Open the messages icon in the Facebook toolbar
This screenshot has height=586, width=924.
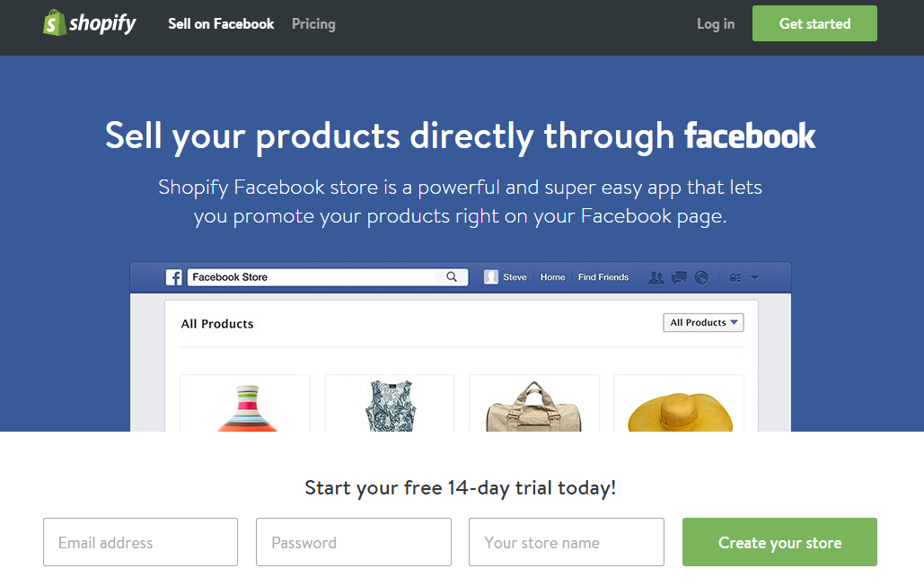679,277
